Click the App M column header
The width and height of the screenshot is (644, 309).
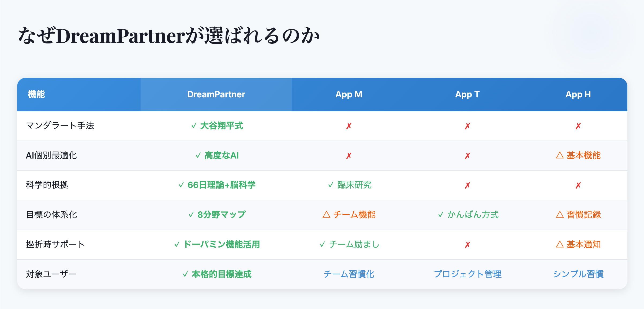349,94
